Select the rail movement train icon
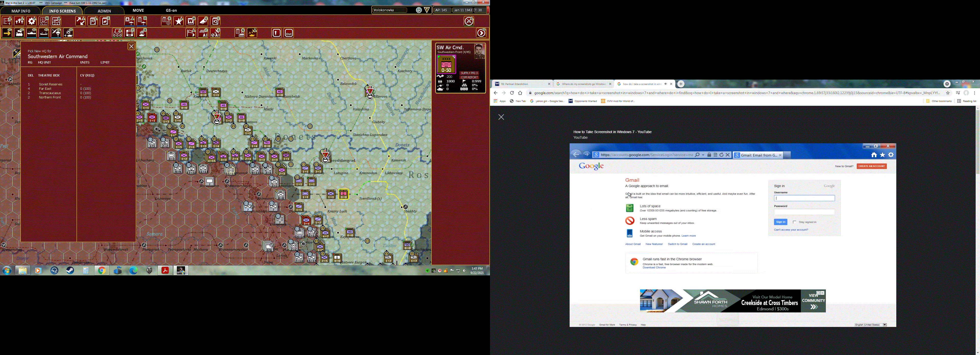The image size is (980, 355). click(x=19, y=33)
